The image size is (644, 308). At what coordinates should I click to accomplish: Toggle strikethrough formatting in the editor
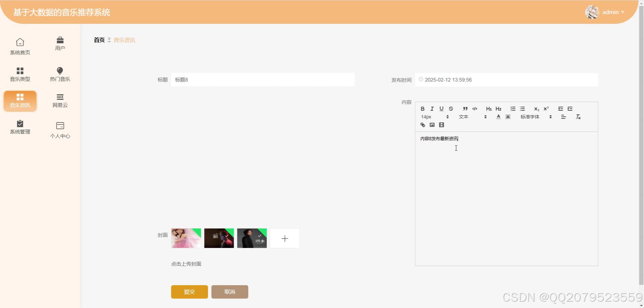451,108
